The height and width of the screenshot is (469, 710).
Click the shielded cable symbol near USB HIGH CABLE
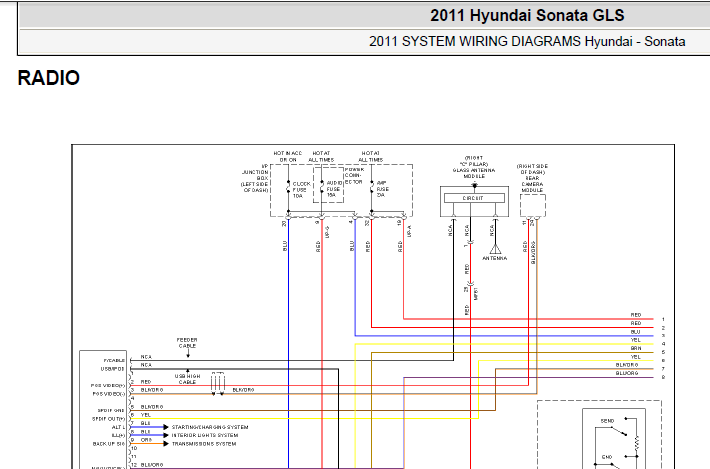(x=218, y=383)
